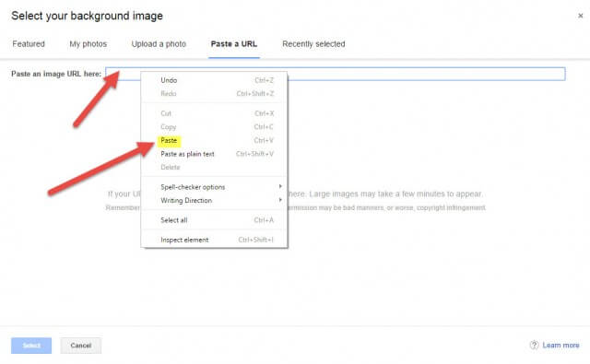Close the background image dialog
590x364 pixels.
(580, 16)
